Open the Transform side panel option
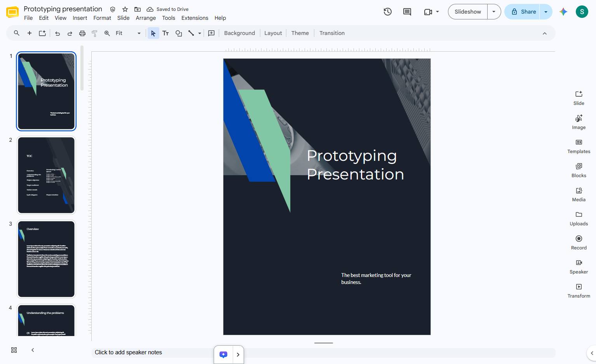Image resolution: width=596 pixels, height=364 pixels. [x=579, y=291]
